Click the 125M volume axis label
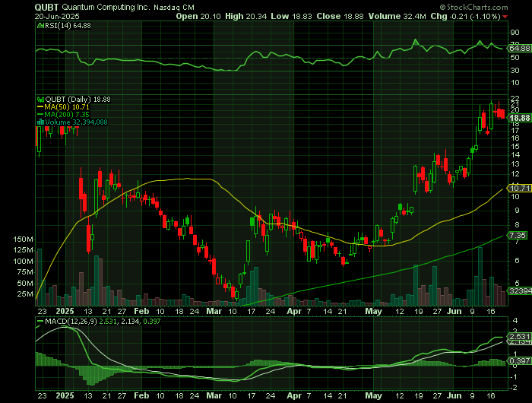The image size is (532, 403). [23, 250]
